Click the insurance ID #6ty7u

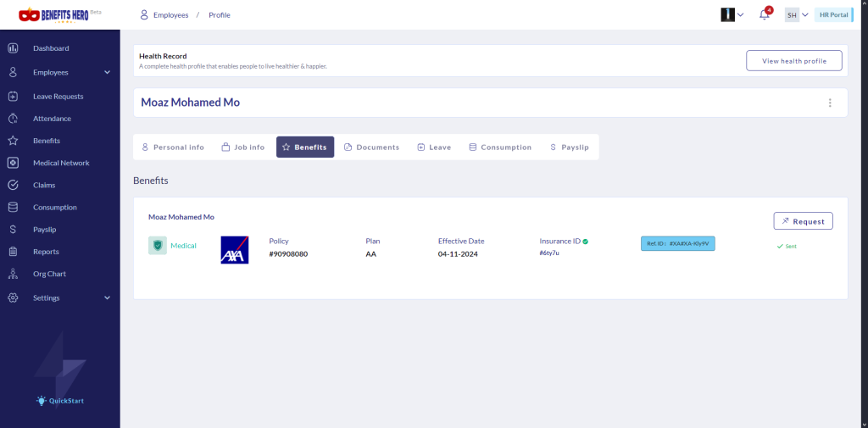point(549,253)
